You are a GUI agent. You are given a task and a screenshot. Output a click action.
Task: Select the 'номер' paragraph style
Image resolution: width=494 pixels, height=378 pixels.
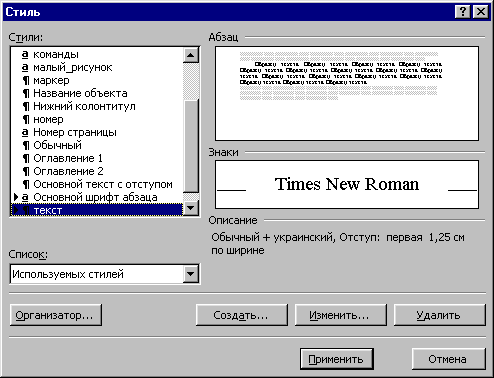[x=97, y=119]
